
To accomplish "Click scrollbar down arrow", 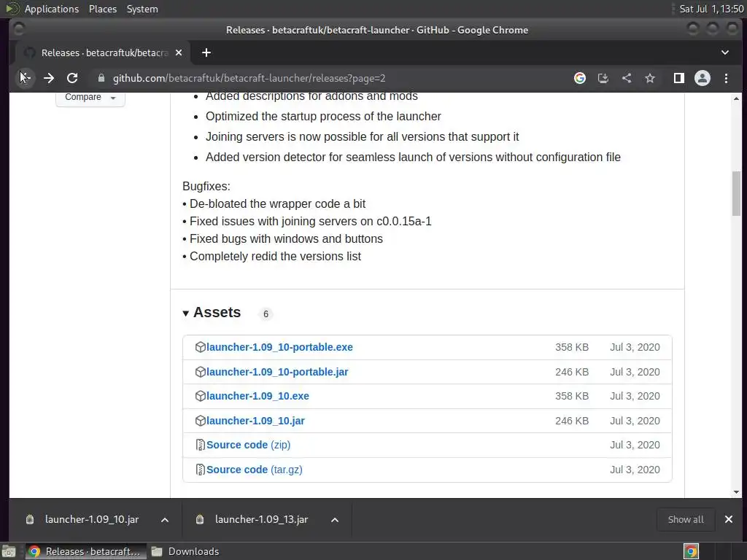I will [737, 492].
